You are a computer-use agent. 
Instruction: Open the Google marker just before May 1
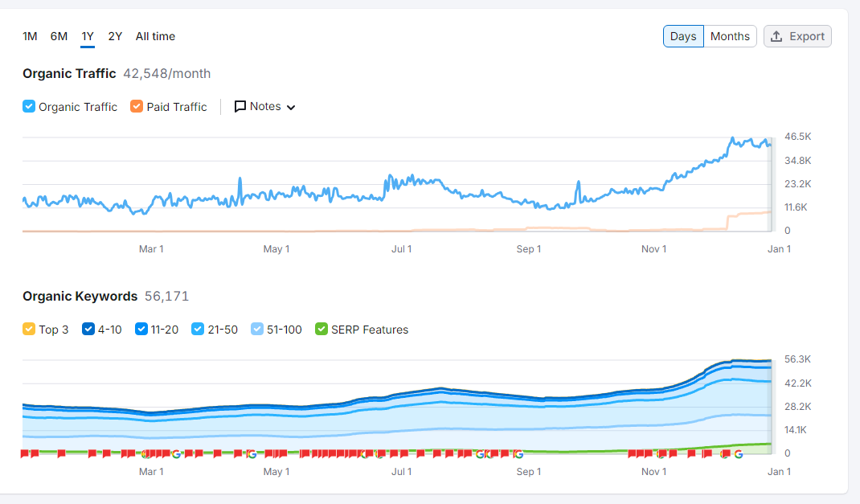pos(252,454)
